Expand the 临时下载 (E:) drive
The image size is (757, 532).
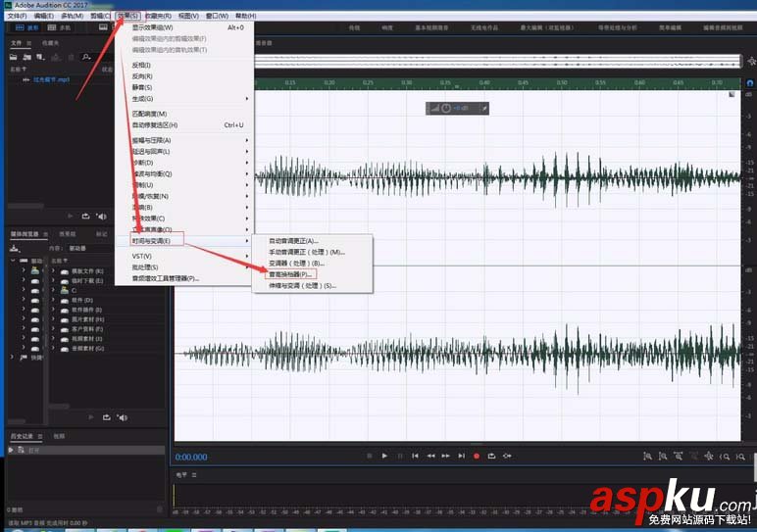53,281
